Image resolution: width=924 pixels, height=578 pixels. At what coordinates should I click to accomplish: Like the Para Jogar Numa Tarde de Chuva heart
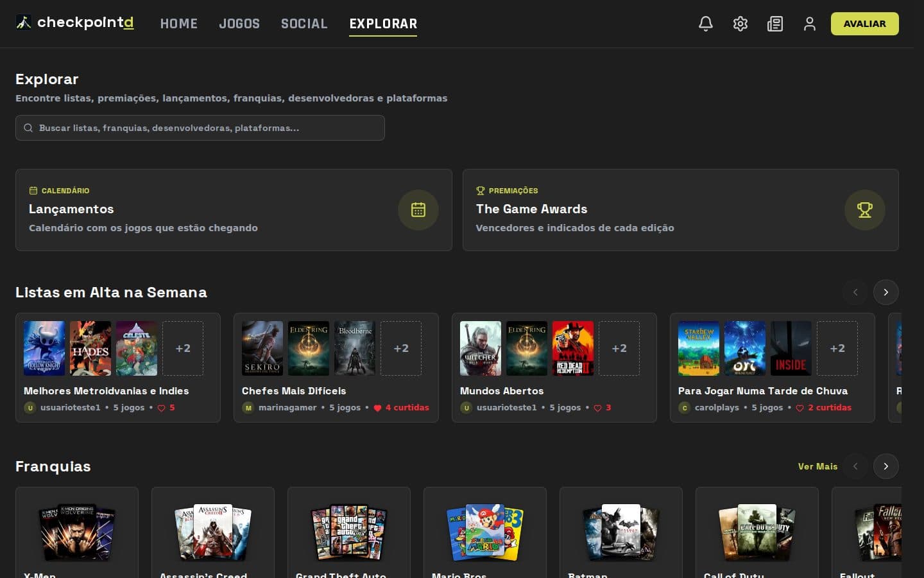(x=800, y=408)
